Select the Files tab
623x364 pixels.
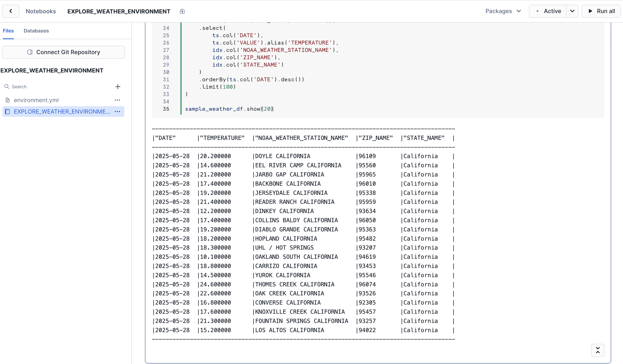[8, 31]
